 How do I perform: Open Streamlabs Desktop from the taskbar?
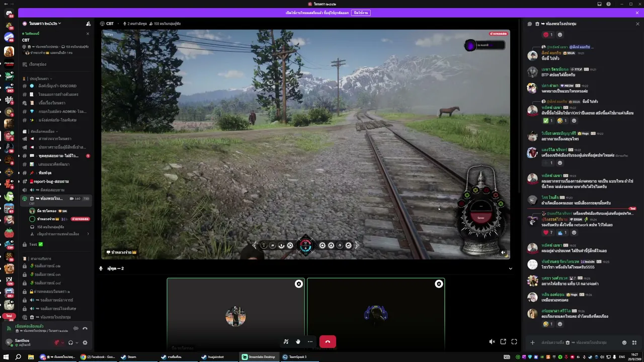pos(258,357)
